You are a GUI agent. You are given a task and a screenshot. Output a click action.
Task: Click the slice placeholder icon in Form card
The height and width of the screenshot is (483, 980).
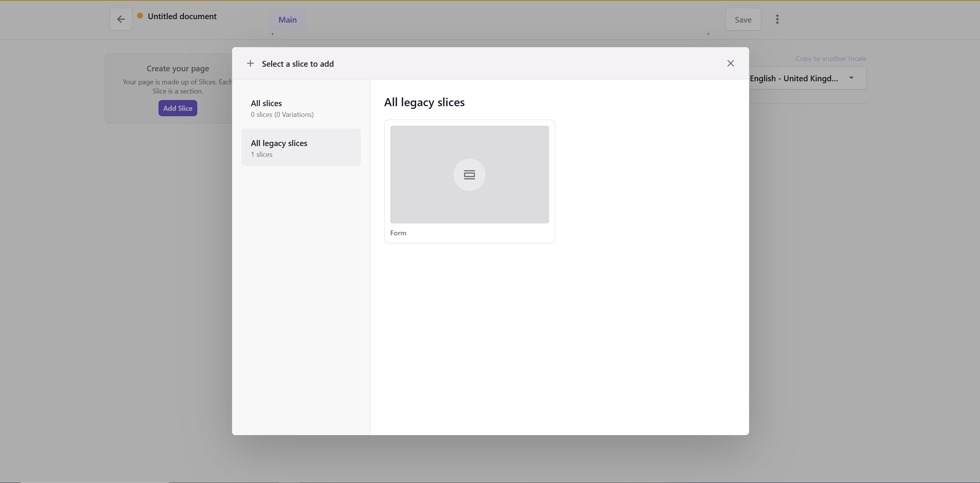(x=469, y=175)
